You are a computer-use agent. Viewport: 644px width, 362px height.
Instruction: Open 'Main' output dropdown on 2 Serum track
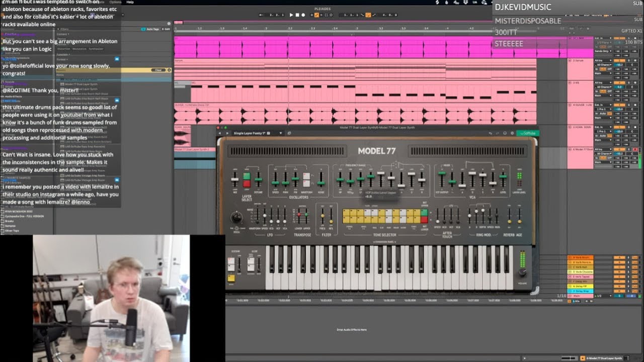coord(603,74)
